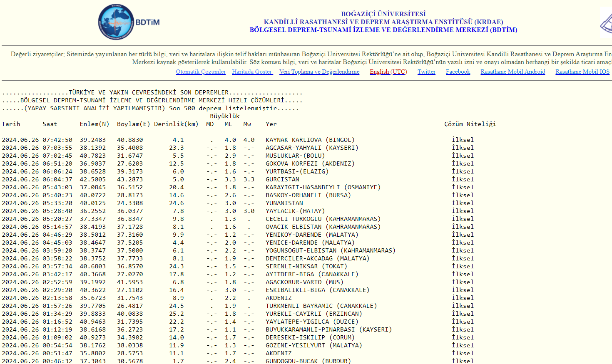The height and width of the screenshot is (364, 612).
Task: Click the BDTiM logo
Action: [129, 22]
